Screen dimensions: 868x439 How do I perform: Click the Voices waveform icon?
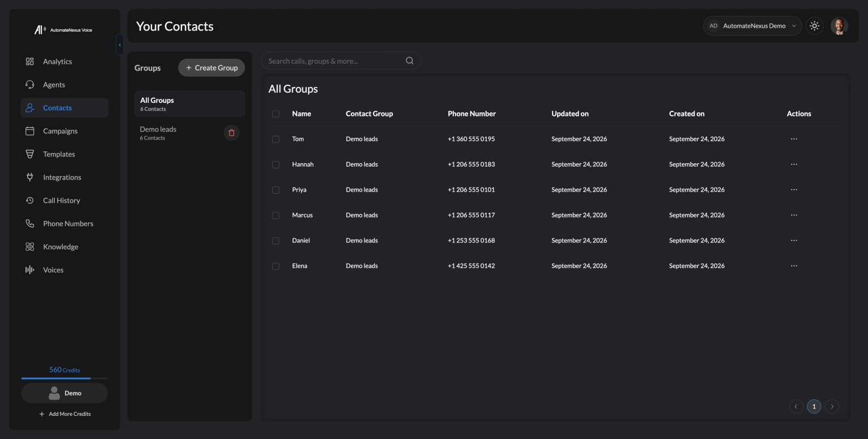30,270
